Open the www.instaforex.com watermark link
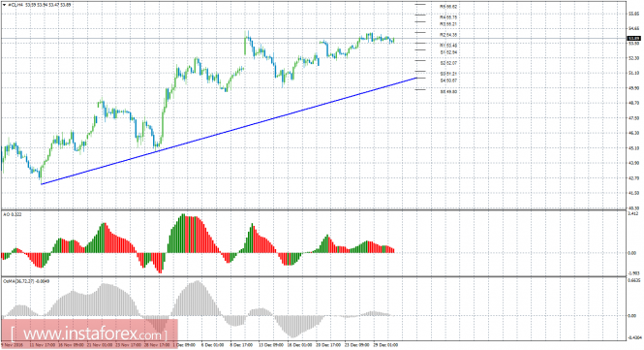644x350 pixels. (x=89, y=334)
